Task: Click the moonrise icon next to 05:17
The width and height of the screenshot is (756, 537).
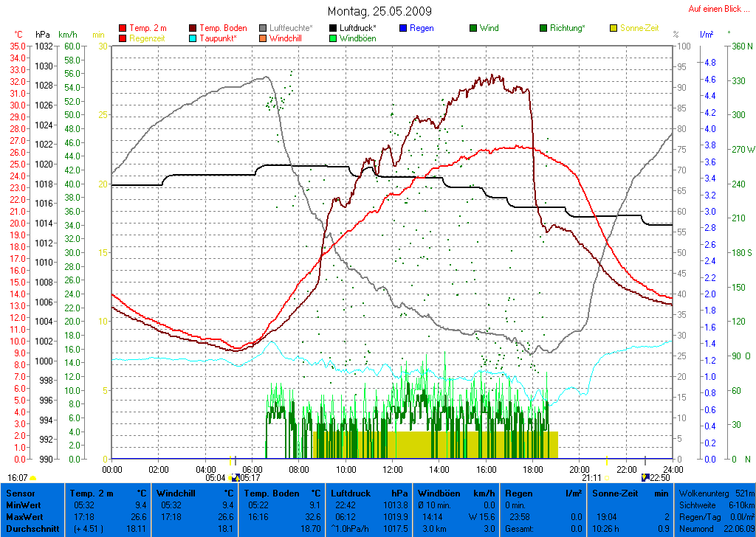Action: (x=236, y=478)
